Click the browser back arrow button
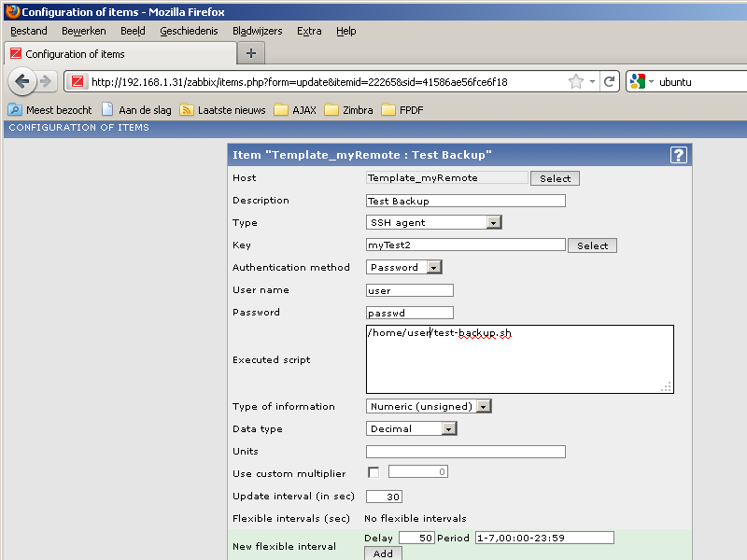This screenshot has width=747, height=560. 22,81
